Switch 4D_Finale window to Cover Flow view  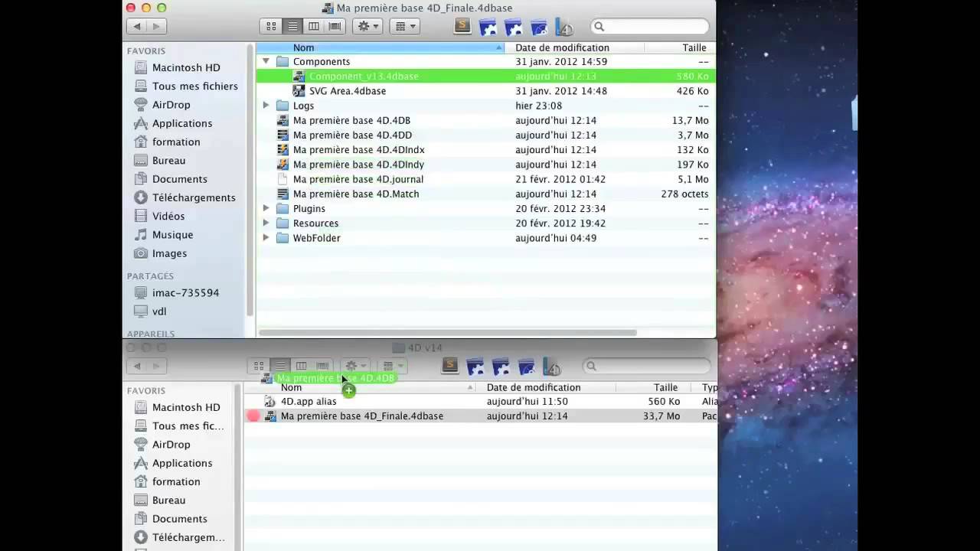tap(335, 26)
